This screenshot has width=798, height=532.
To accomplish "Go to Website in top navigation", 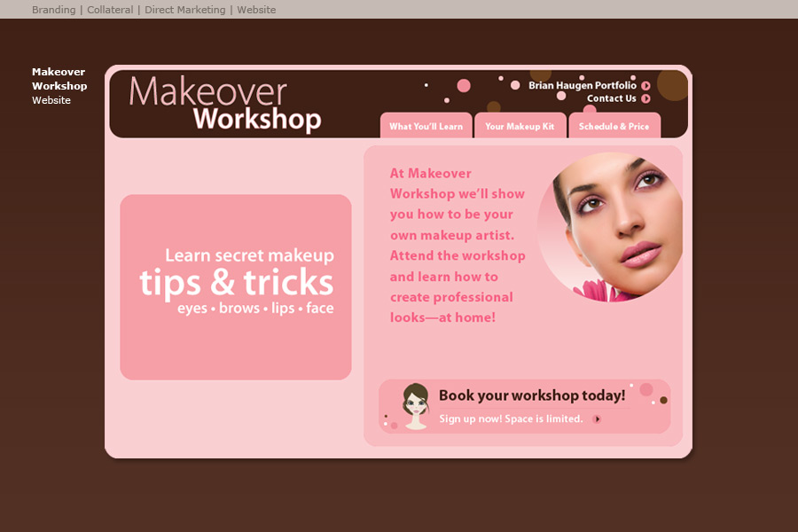I will click(x=256, y=10).
